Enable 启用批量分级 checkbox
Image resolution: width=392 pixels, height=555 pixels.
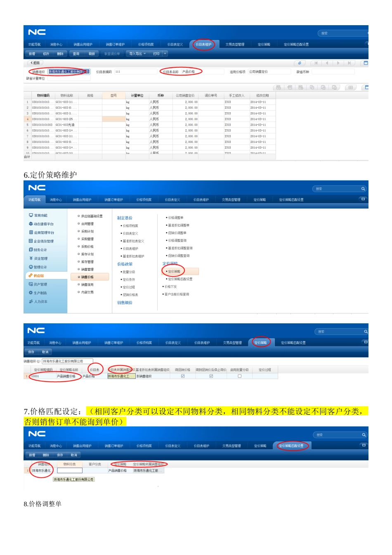click(240, 376)
